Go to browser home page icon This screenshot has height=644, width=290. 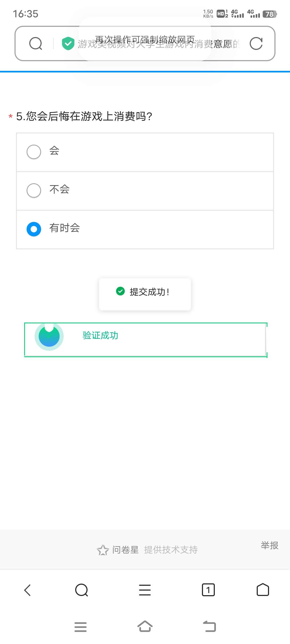tap(263, 590)
